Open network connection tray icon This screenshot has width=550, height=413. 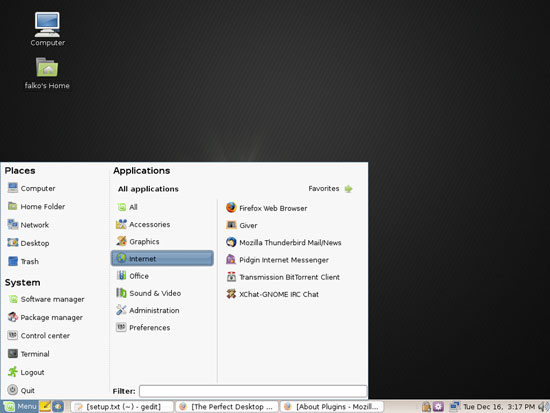455,406
